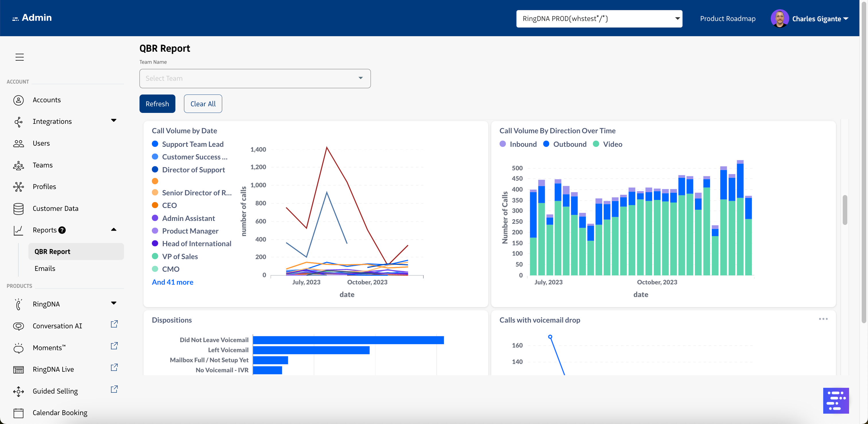
Task: Click the CEO orange legend swatch
Action: point(155,205)
